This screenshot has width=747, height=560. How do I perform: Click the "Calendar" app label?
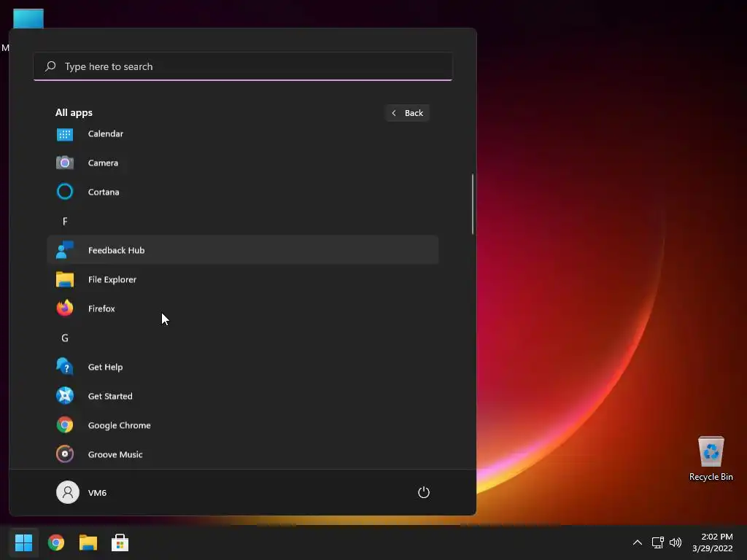point(105,134)
